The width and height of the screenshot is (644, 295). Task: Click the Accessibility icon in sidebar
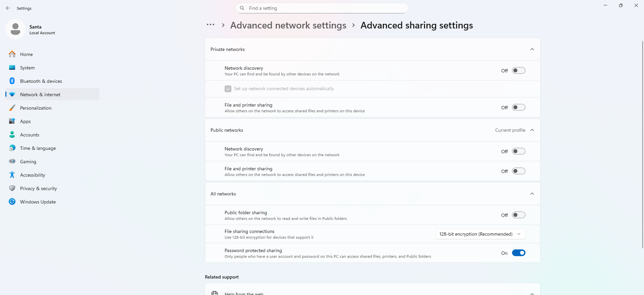12,175
